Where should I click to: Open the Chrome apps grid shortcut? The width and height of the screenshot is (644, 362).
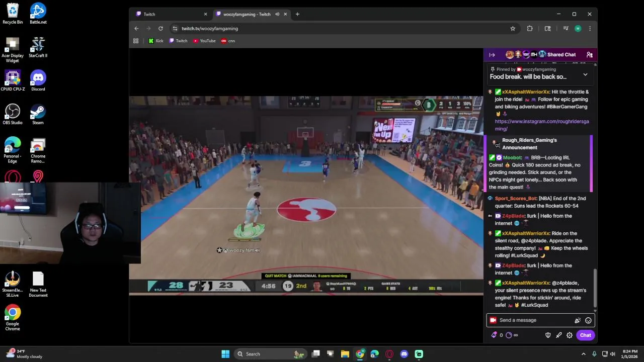tap(136, 41)
